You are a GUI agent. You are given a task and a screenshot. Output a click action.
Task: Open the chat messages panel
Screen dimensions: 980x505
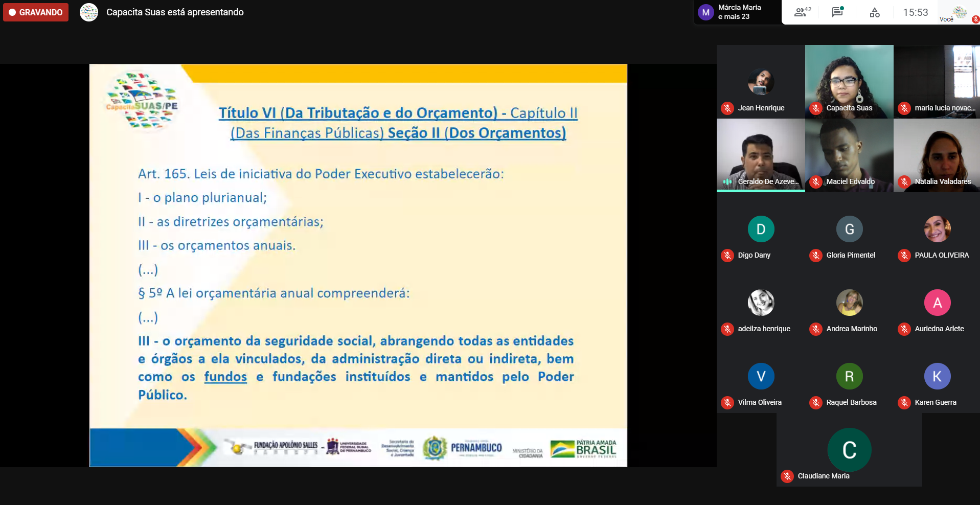[x=837, y=12]
